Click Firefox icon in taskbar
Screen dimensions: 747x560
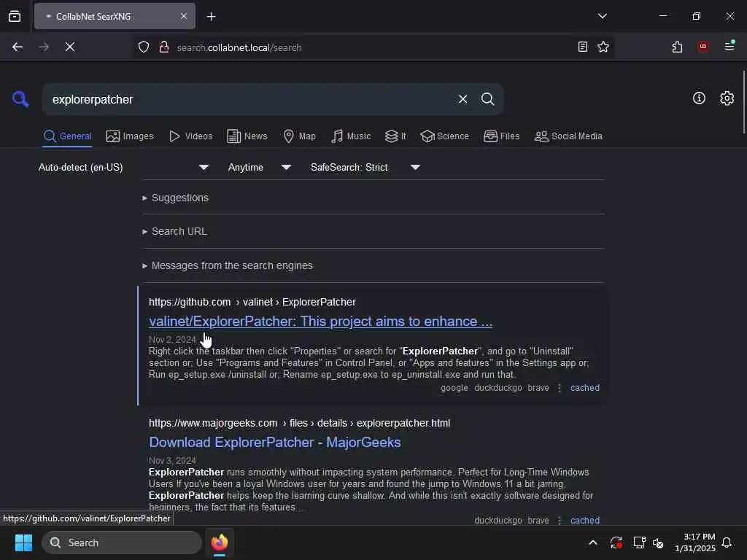coord(220,542)
